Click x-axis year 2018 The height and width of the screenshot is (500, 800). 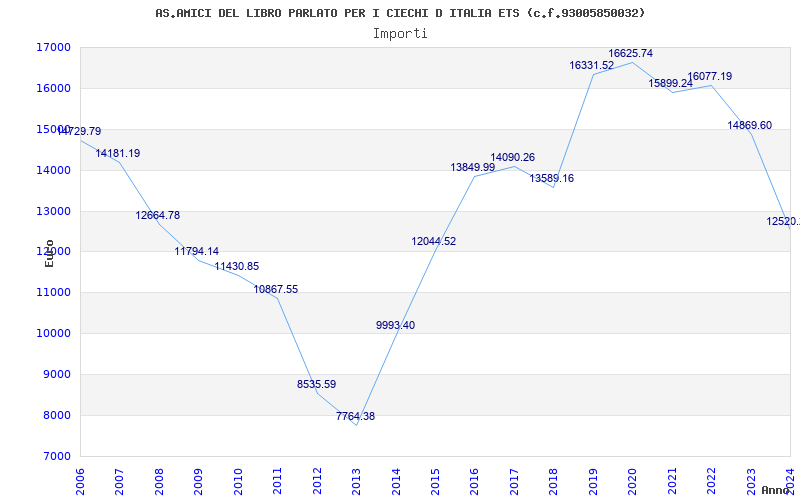[554, 481]
